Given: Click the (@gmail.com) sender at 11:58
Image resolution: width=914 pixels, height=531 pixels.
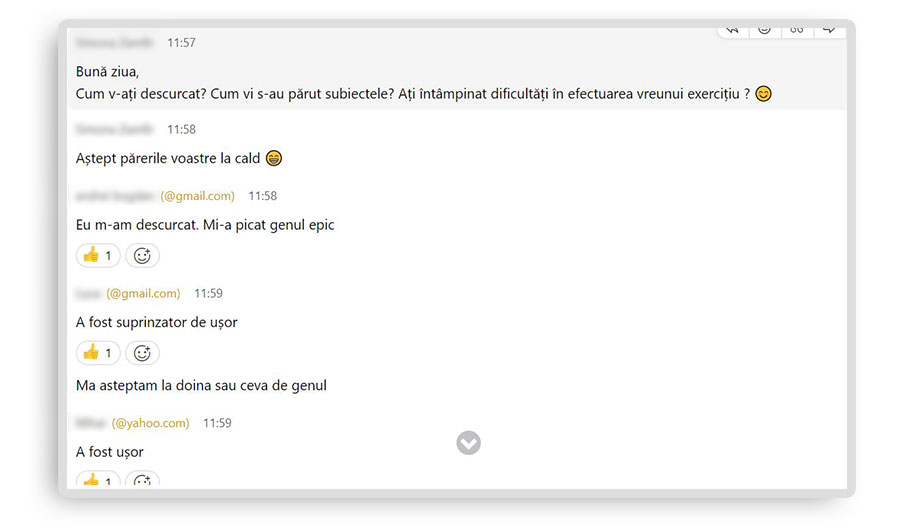Looking at the screenshot, I should pos(197,196).
